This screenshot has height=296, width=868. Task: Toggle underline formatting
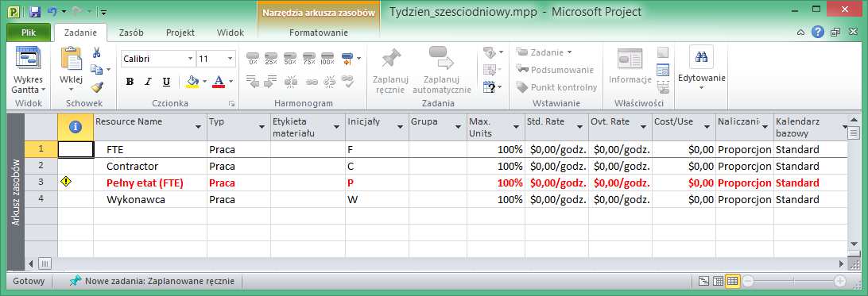[x=166, y=82]
